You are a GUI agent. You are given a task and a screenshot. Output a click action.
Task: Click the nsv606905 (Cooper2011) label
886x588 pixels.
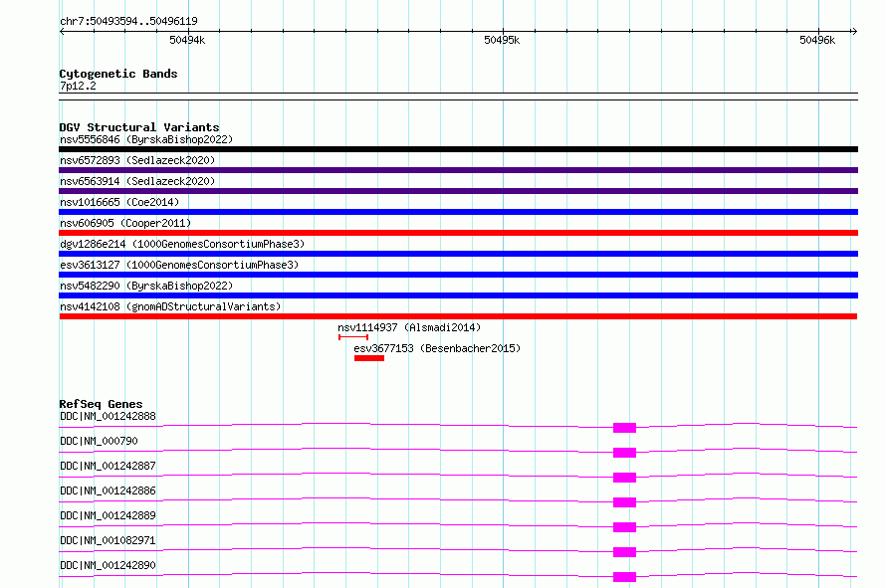(x=125, y=223)
